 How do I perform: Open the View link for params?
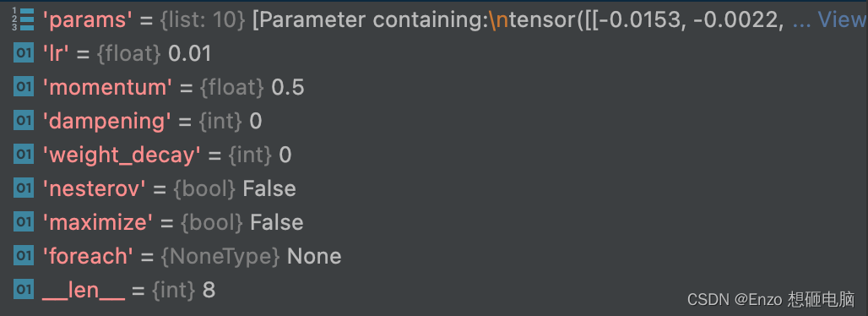click(843, 20)
